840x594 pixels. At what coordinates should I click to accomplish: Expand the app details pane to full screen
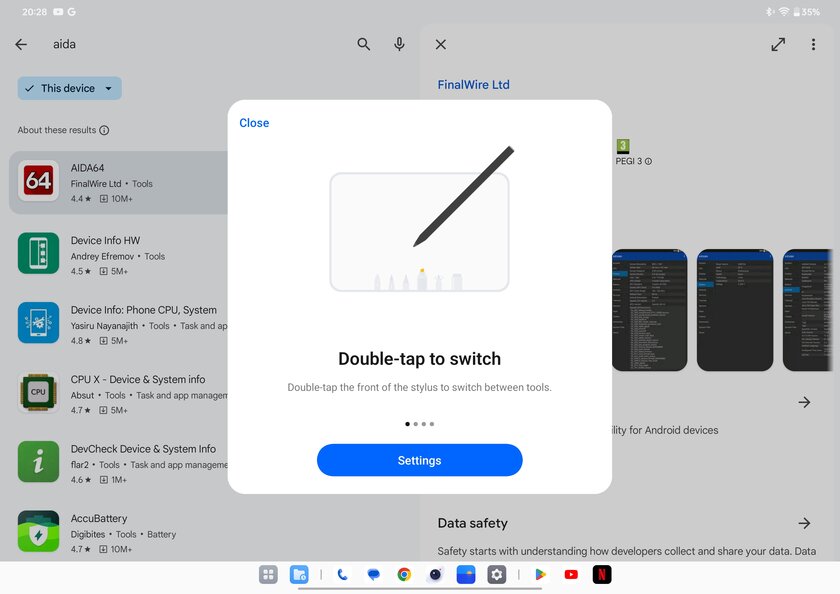click(x=778, y=44)
